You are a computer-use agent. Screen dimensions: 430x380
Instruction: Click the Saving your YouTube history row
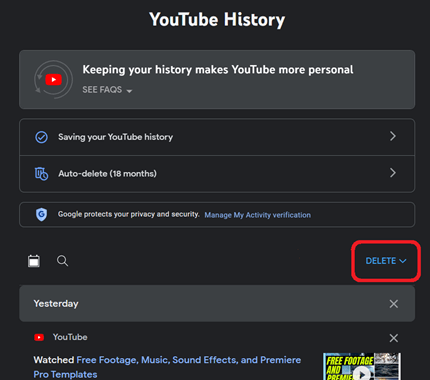217,137
